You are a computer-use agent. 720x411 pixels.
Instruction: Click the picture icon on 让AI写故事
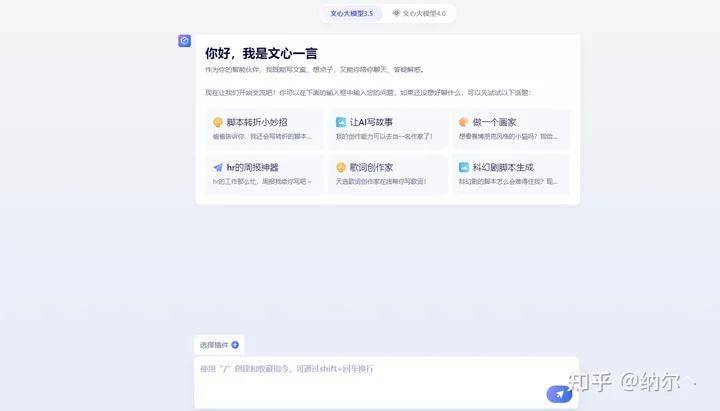tap(341, 122)
